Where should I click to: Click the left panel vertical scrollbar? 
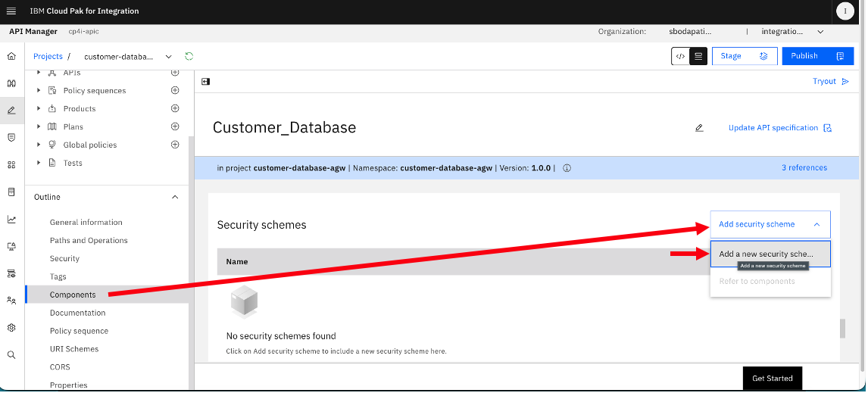click(192, 262)
